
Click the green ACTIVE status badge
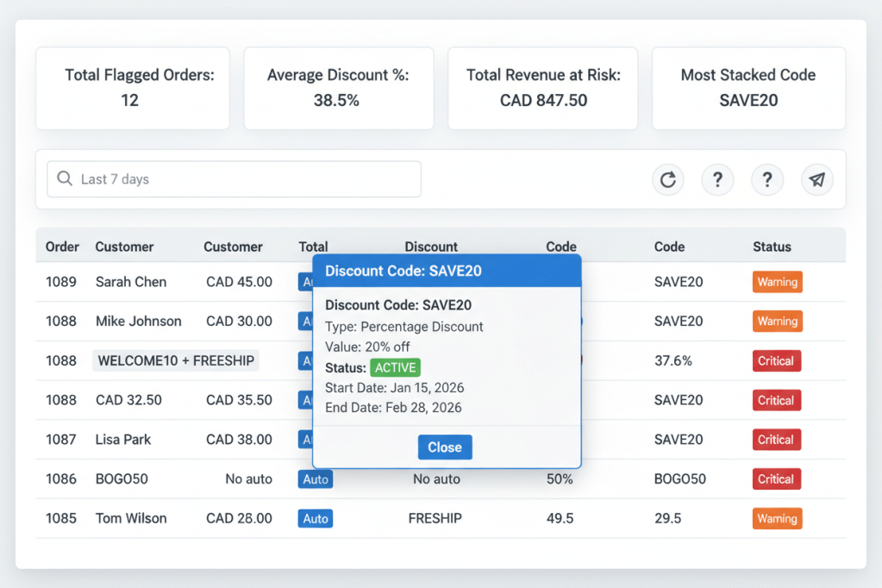point(395,367)
